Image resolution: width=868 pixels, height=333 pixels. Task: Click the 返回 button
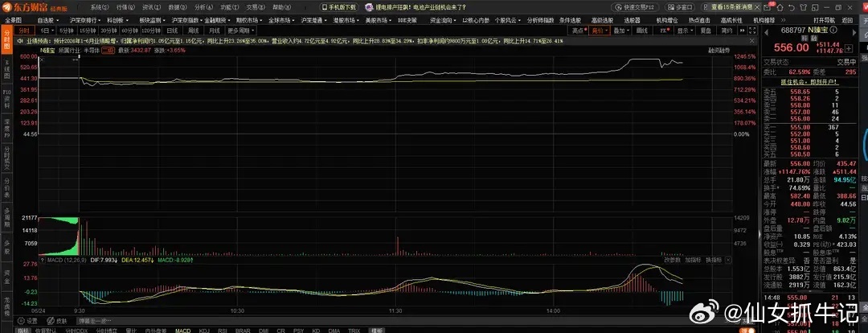pos(848,20)
